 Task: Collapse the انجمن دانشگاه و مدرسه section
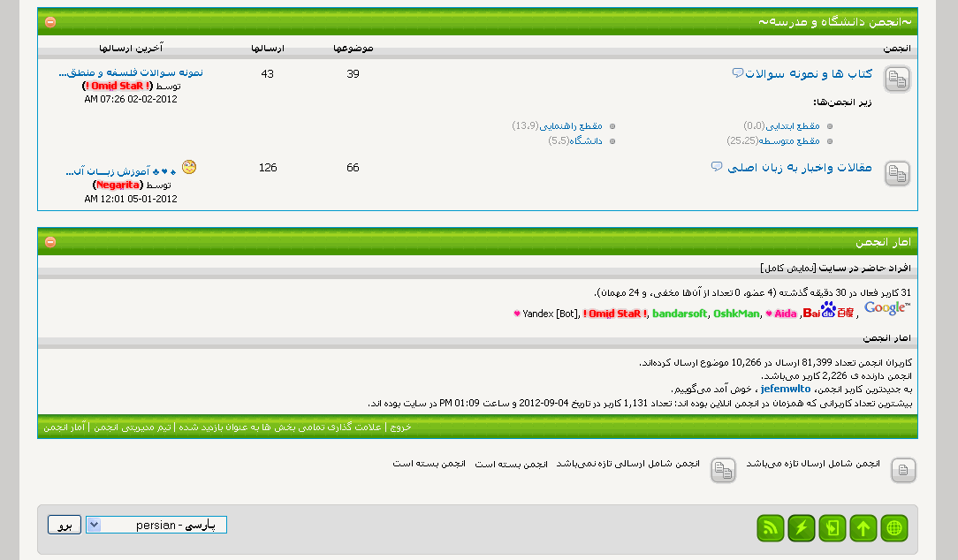50,22
